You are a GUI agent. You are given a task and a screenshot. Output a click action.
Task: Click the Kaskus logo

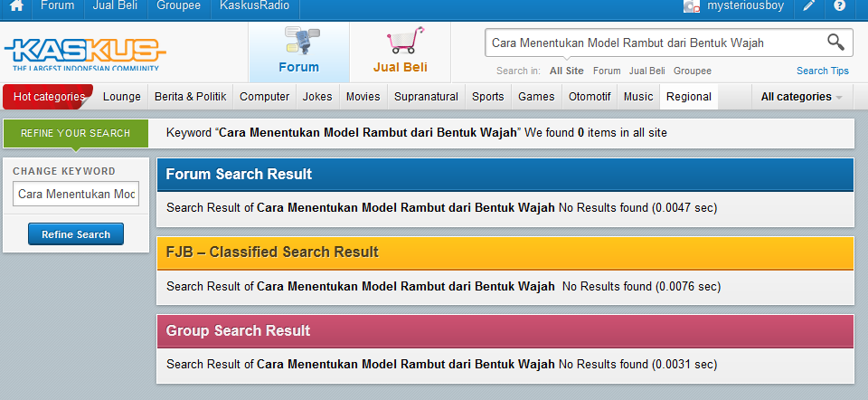(85, 52)
